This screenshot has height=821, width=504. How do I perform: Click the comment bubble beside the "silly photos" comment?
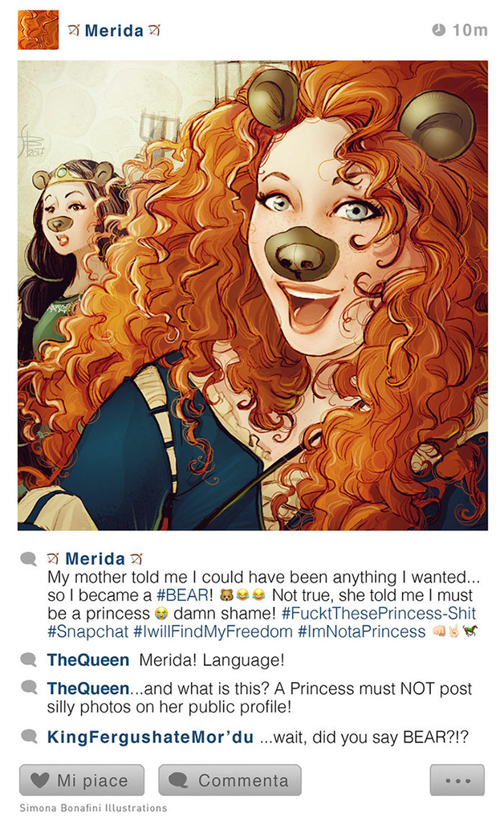tap(29, 688)
